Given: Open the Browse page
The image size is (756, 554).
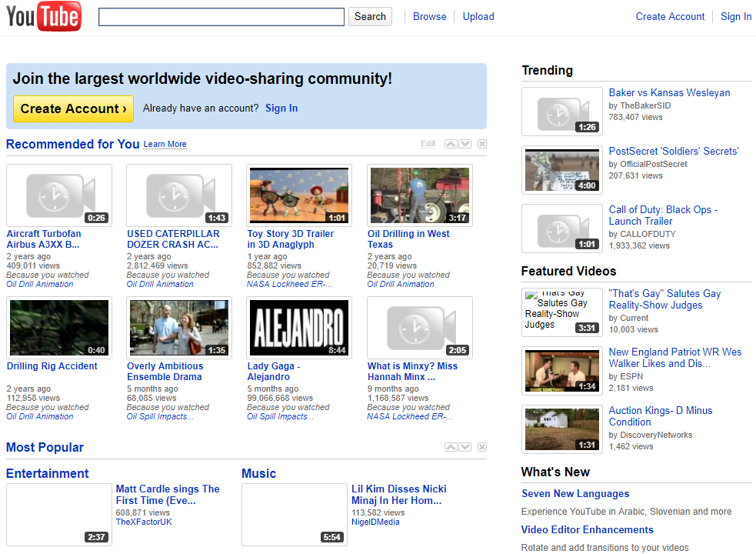Looking at the screenshot, I should pyautogui.click(x=430, y=16).
